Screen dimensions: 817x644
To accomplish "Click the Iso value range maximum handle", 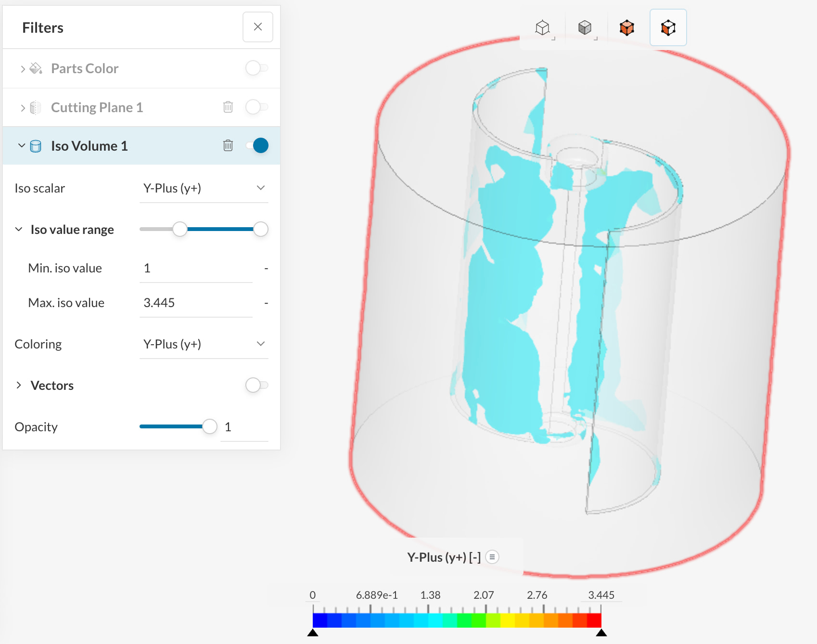I will tap(261, 229).
